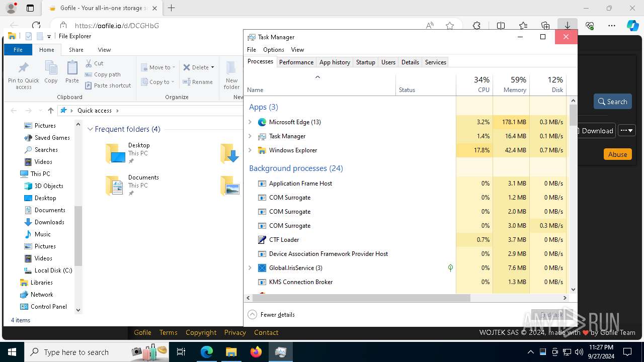
Task: Collapse Frequent folders section
Action: (x=91, y=129)
